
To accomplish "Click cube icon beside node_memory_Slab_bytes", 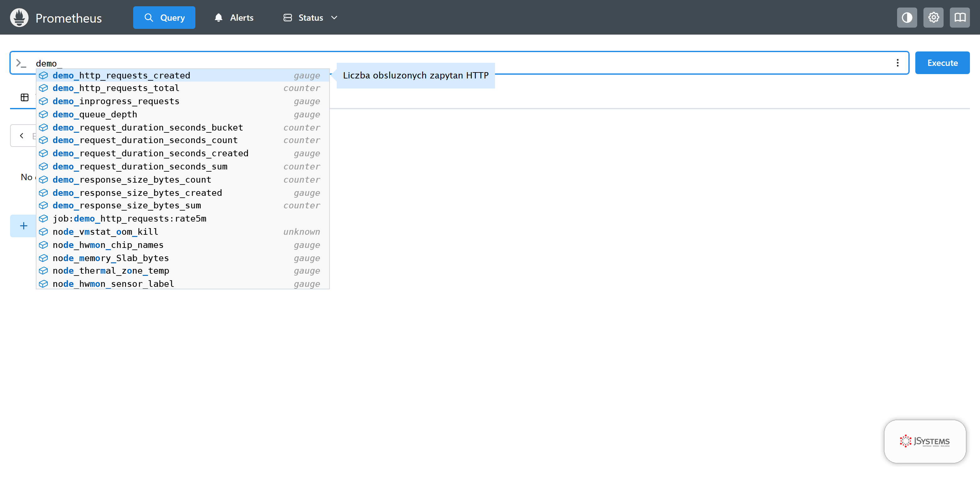I will point(43,258).
